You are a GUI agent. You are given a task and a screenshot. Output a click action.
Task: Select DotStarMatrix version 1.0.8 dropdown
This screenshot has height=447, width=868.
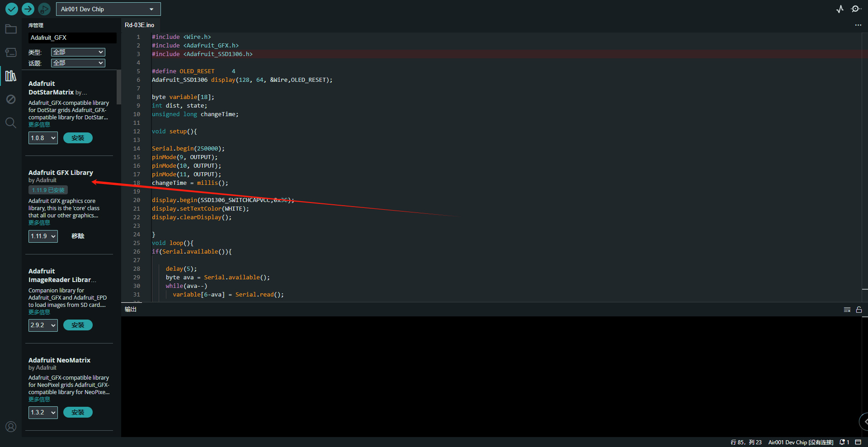point(43,138)
